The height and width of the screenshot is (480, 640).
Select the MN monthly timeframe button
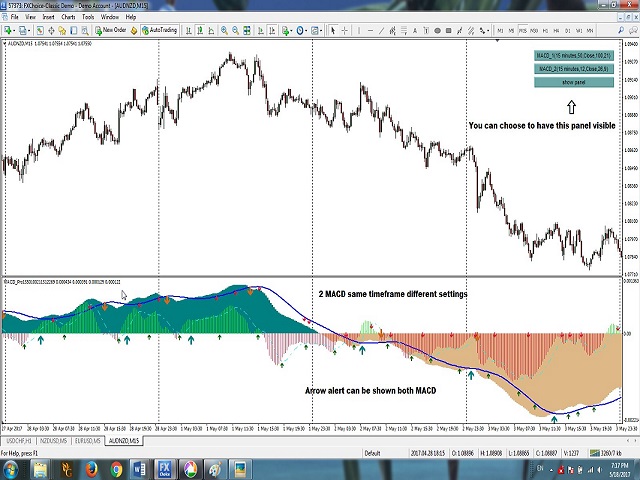click(590, 31)
